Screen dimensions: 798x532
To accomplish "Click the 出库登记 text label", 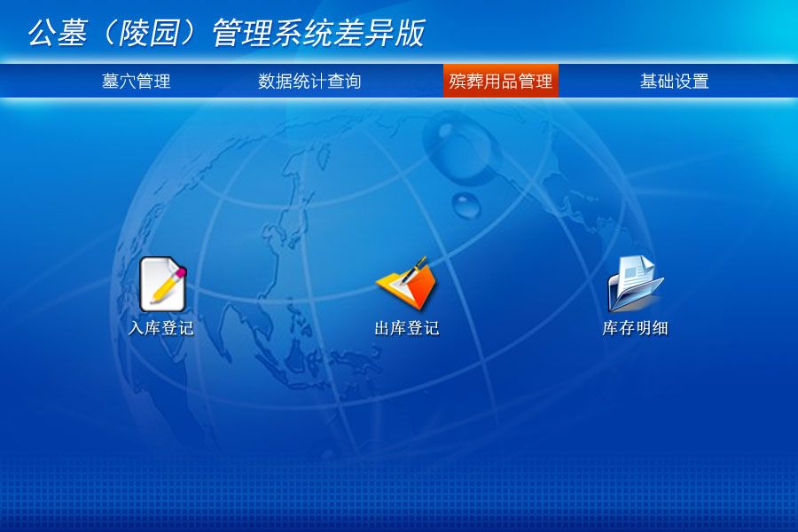I will tap(407, 328).
